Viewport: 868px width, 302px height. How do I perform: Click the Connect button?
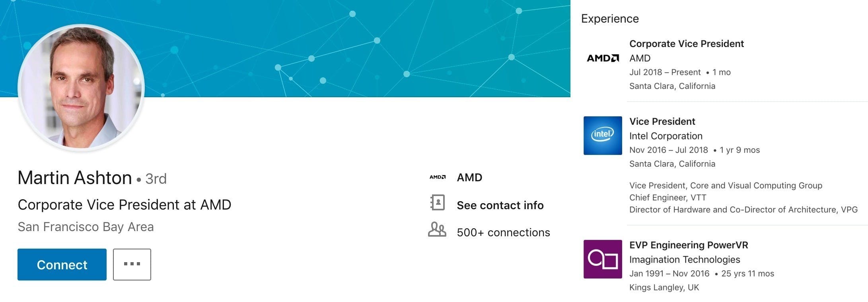click(x=62, y=265)
